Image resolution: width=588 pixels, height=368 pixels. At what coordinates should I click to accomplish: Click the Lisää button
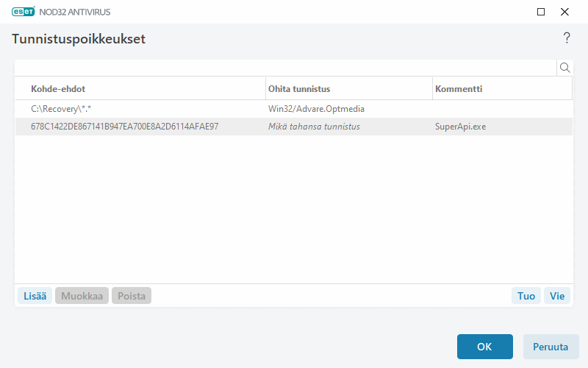coord(35,296)
